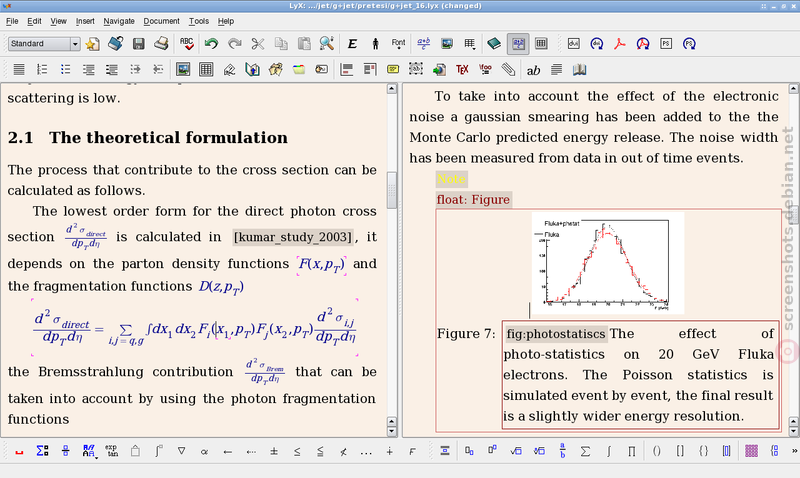Save the document with the floppy icon
The image size is (800, 478).
138,44
